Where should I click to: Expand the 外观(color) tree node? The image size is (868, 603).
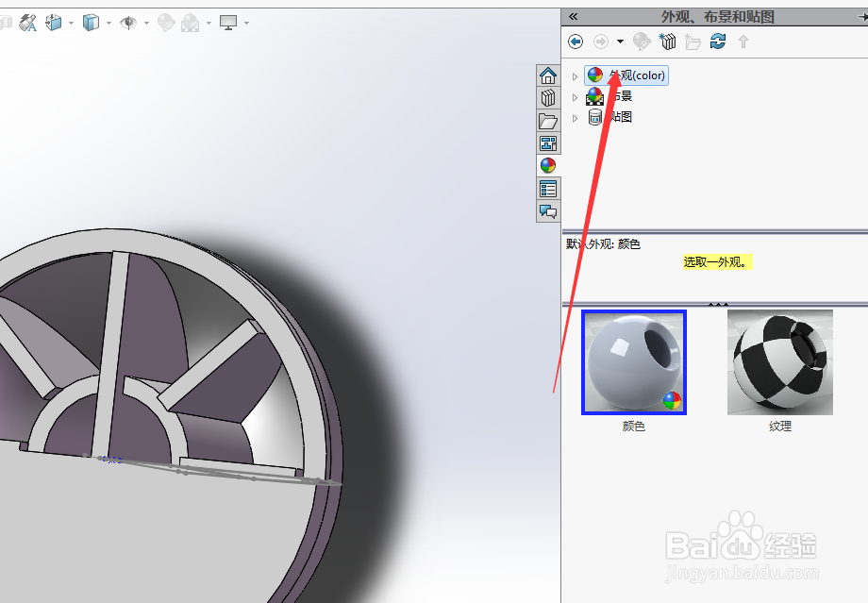click(x=575, y=76)
